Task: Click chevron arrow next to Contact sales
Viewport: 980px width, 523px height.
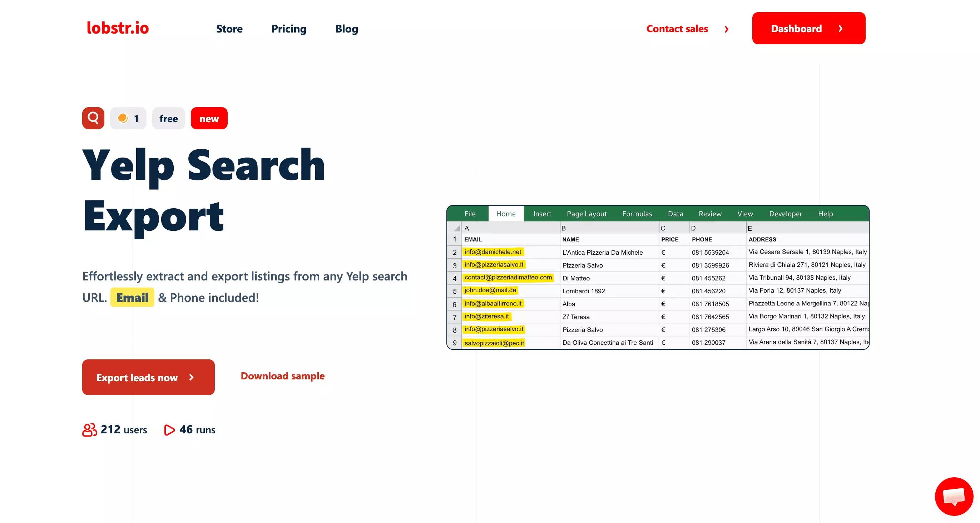Action: point(726,29)
